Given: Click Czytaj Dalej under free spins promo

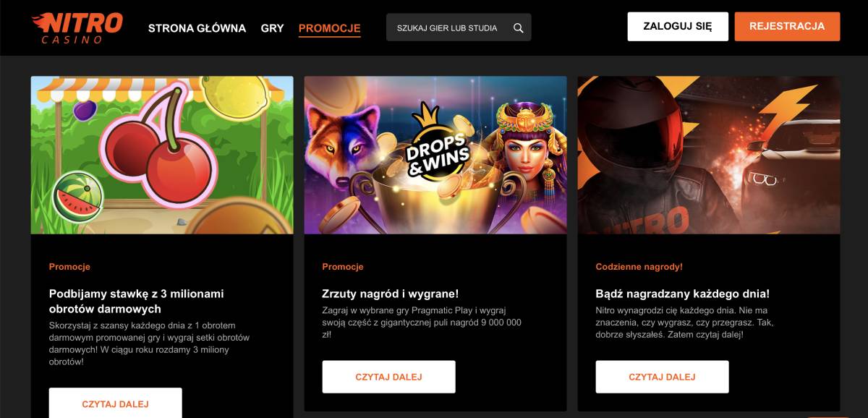Looking at the screenshot, I should 115,404.
